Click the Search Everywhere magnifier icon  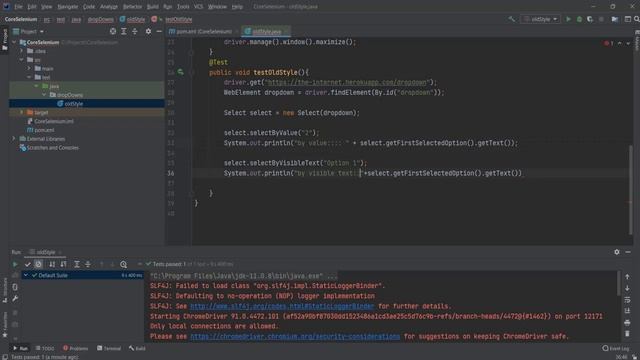[636, 19]
